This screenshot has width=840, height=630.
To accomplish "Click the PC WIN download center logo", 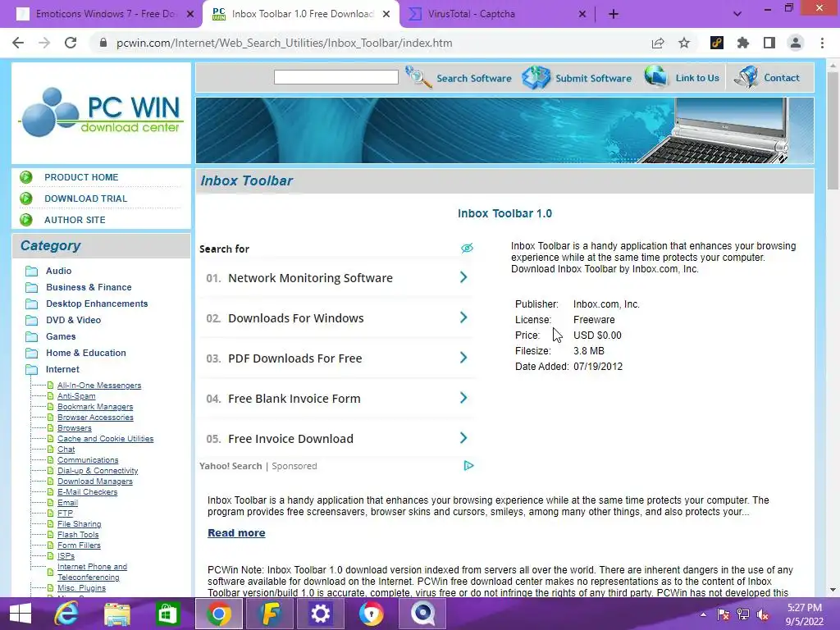I will 101,112.
